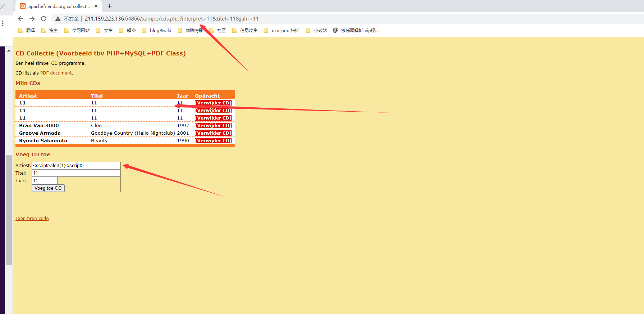644x314 pixels.
Task: Click the XAMPP favicon on the tab
Action: click(x=23, y=6)
